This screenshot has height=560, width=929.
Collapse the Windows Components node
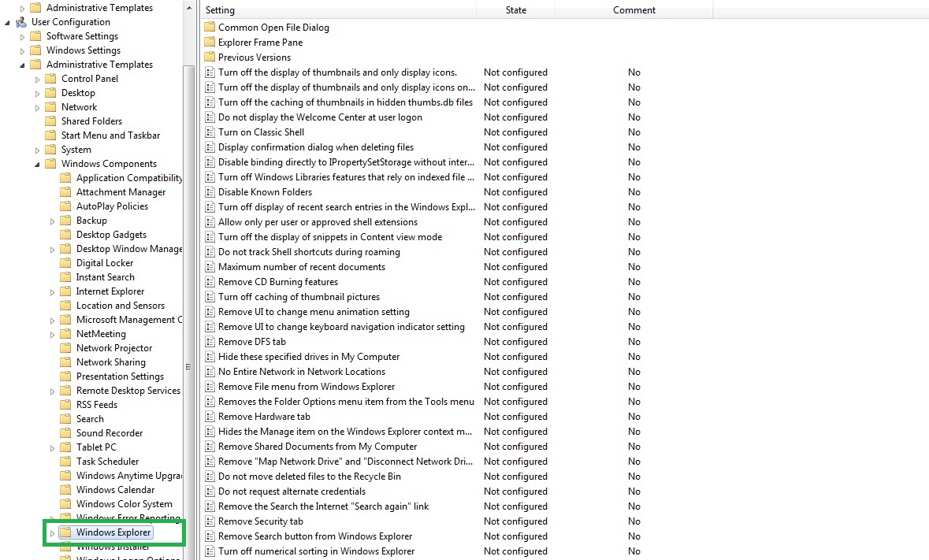[36, 163]
